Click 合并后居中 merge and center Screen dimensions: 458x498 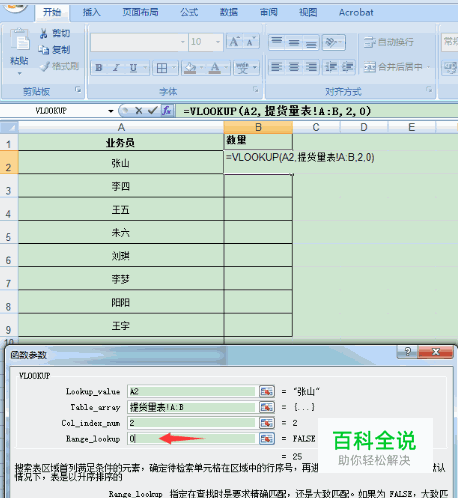393,67
